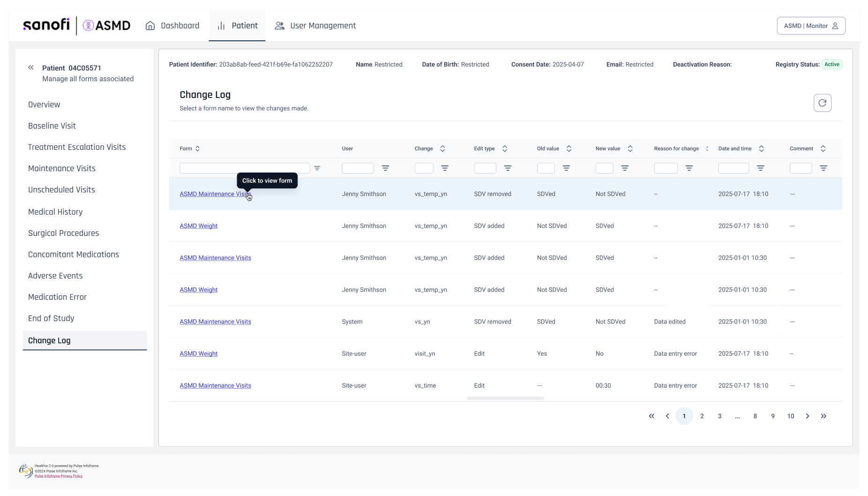Open Pulse Infoframe Privacy Policy link
Viewport: 868px width, 496px height.
[x=59, y=476]
